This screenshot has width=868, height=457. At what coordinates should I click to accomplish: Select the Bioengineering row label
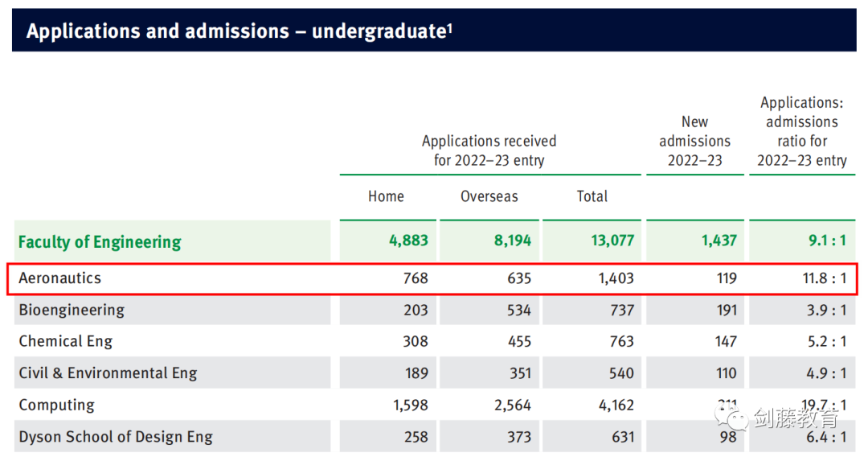pos(72,310)
